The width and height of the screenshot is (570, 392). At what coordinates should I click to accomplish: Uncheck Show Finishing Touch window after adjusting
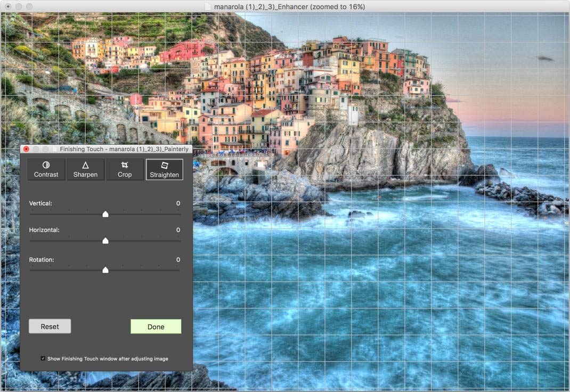coord(43,358)
